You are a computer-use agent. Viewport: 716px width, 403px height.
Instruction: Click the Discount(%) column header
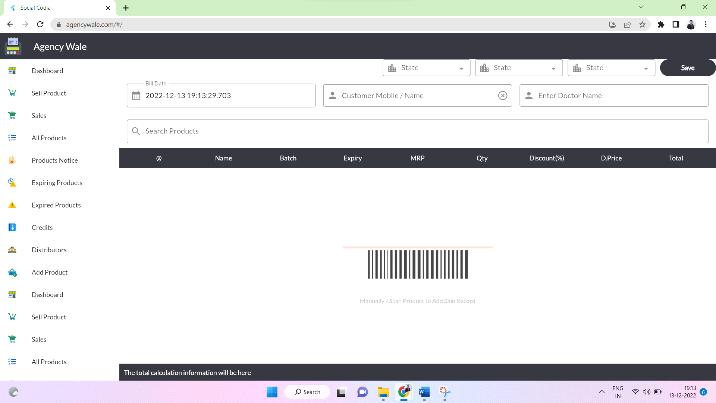pyautogui.click(x=547, y=158)
